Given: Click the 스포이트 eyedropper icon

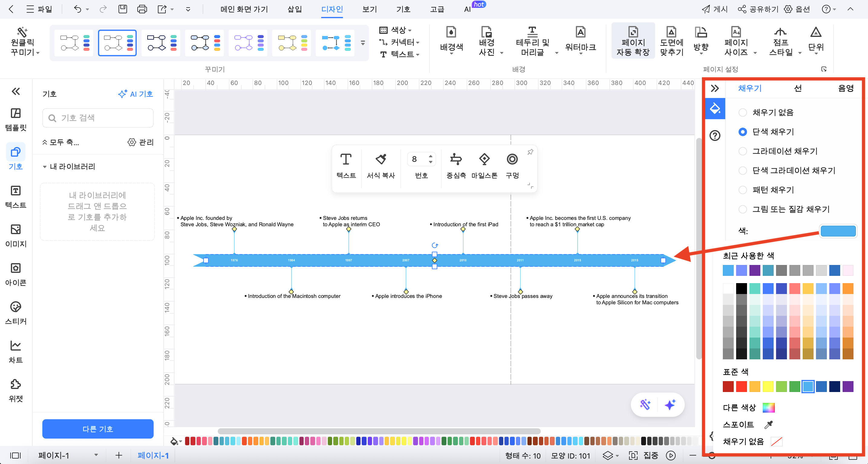Looking at the screenshot, I should click(x=768, y=425).
